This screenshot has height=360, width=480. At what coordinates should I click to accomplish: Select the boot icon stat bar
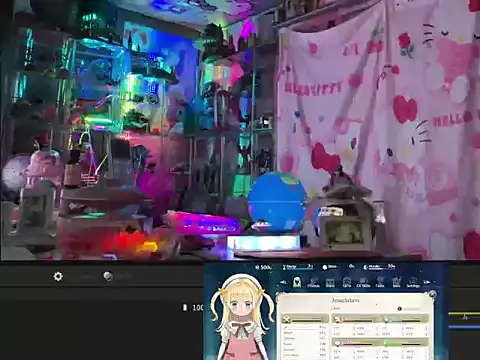coord(356,320)
